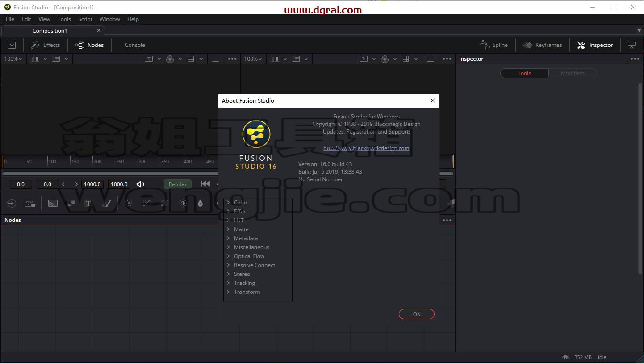Open the Edit menu
This screenshot has height=363, width=644.
pyautogui.click(x=26, y=19)
